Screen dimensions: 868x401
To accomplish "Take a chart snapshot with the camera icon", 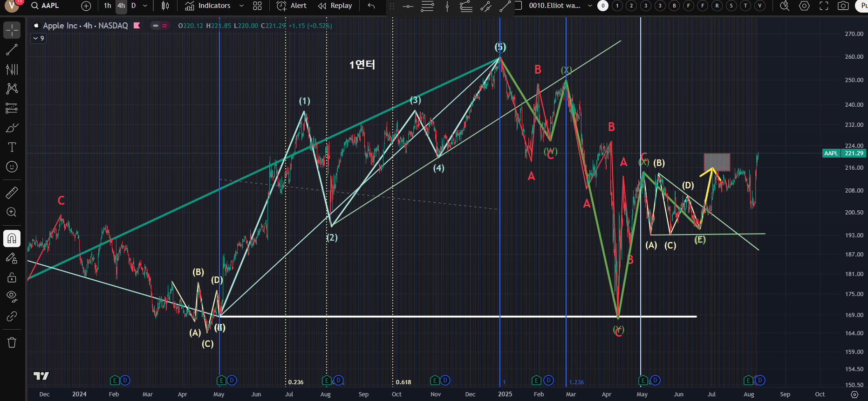I will click(843, 6).
